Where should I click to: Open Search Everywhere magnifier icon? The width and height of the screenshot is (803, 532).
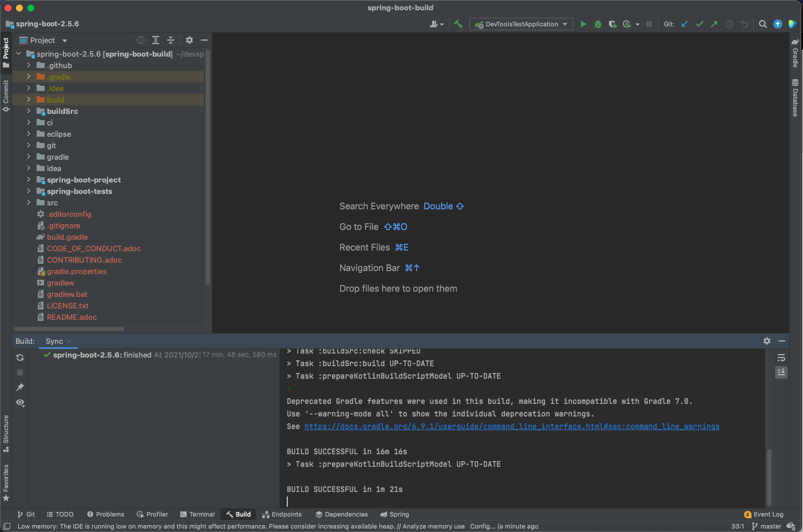[763, 24]
